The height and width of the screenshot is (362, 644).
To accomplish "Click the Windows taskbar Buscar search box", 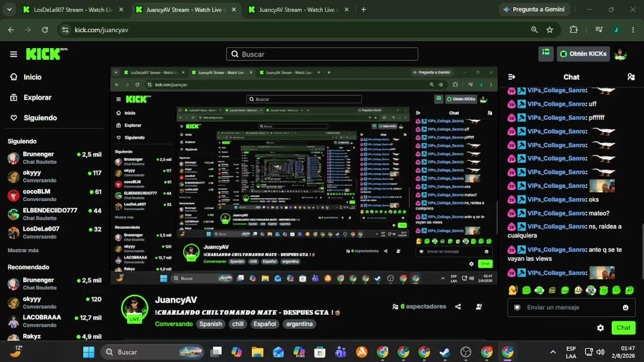I will (152, 352).
